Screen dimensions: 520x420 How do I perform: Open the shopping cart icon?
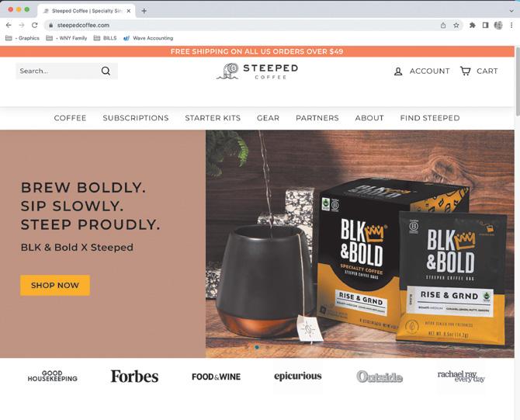(x=465, y=71)
